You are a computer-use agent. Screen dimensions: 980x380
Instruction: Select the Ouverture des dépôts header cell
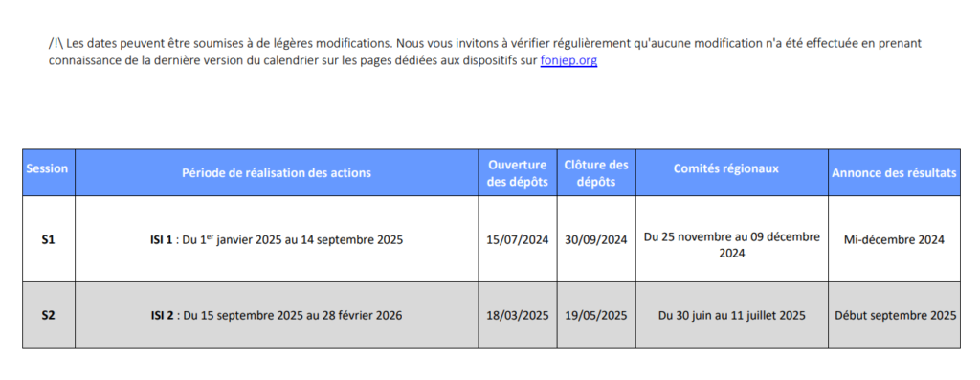518,172
